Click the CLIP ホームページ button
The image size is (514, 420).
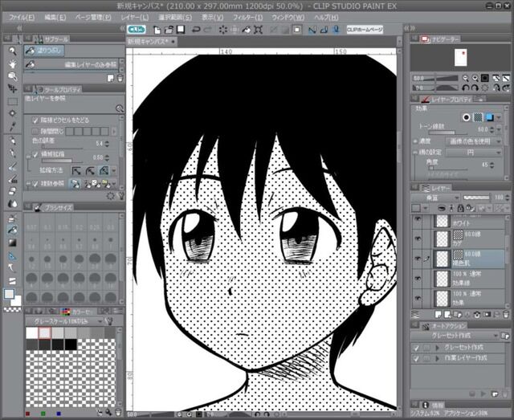pos(365,30)
